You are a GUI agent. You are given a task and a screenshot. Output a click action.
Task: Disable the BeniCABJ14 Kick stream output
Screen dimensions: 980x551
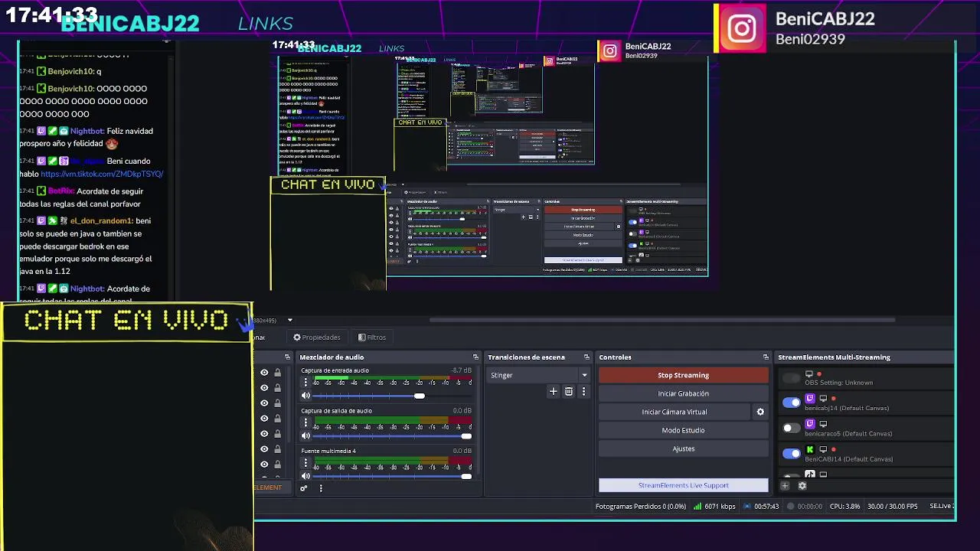point(791,453)
